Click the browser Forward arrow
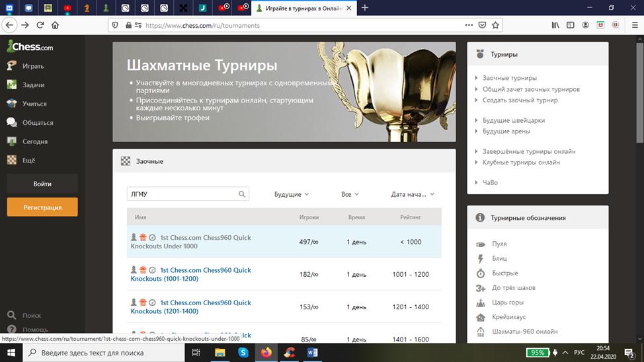 [x=25, y=25]
